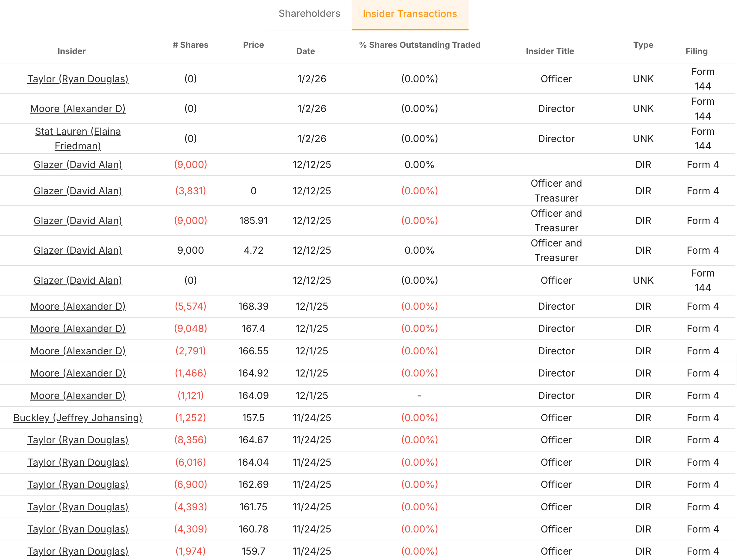Sort the table by Insider Title column
Viewport: 737px width, 560px height.
coord(550,51)
